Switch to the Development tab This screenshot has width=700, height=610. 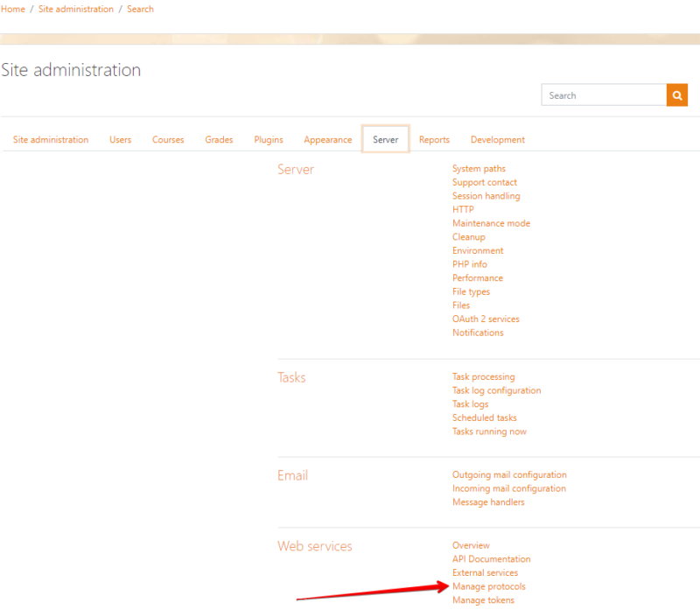coord(497,140)
